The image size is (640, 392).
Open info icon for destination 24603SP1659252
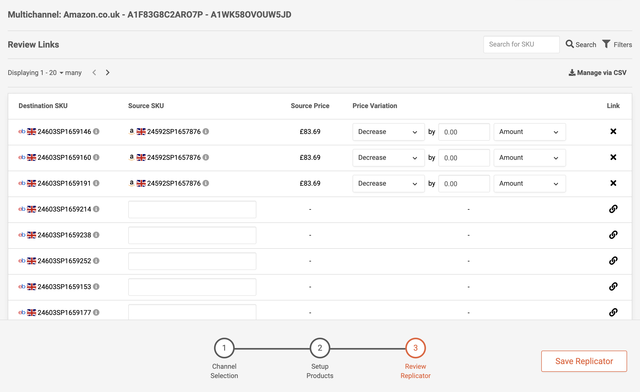[96, 261]
